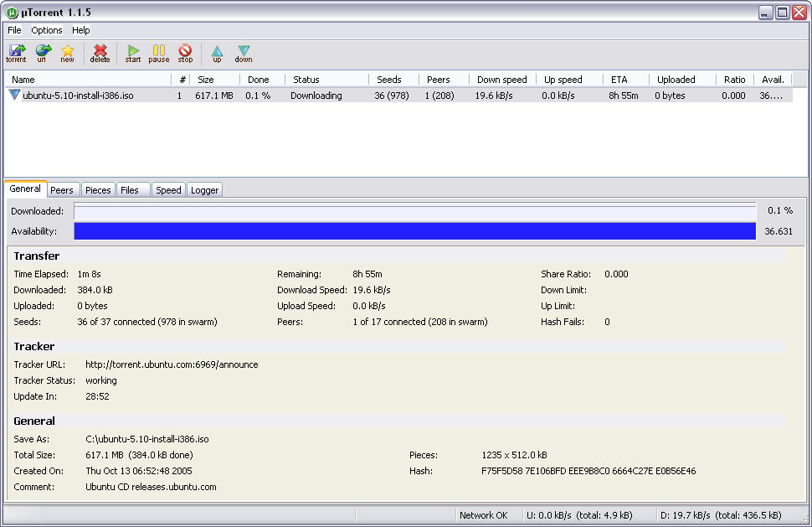Switch to the Pieces tab
This screenshot has height=527, width=812.
(x=98, y=190)
